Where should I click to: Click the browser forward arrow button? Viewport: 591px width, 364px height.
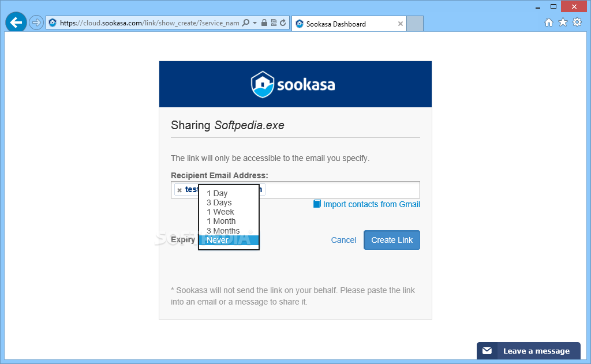pyautogui.click(x=36, y=22)
